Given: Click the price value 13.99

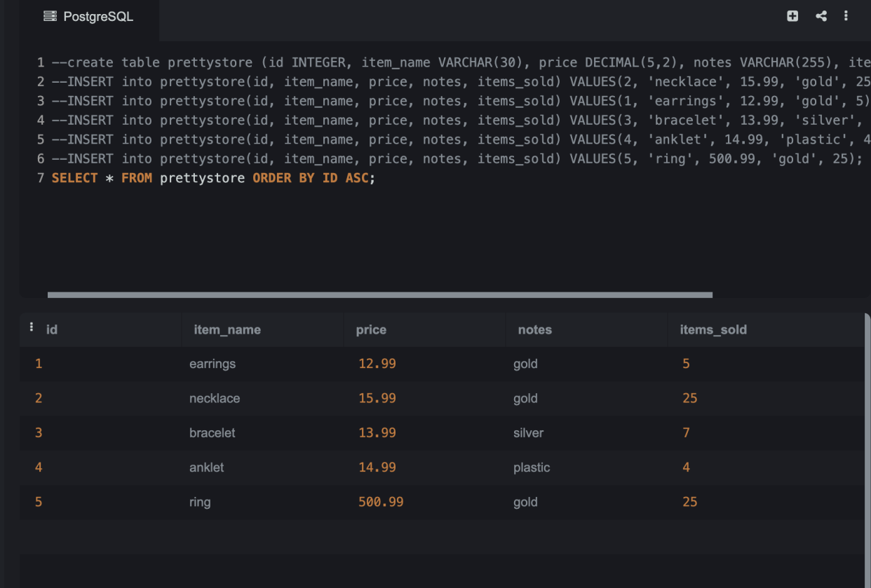Looking at the screenshot, I should [377, 432].
